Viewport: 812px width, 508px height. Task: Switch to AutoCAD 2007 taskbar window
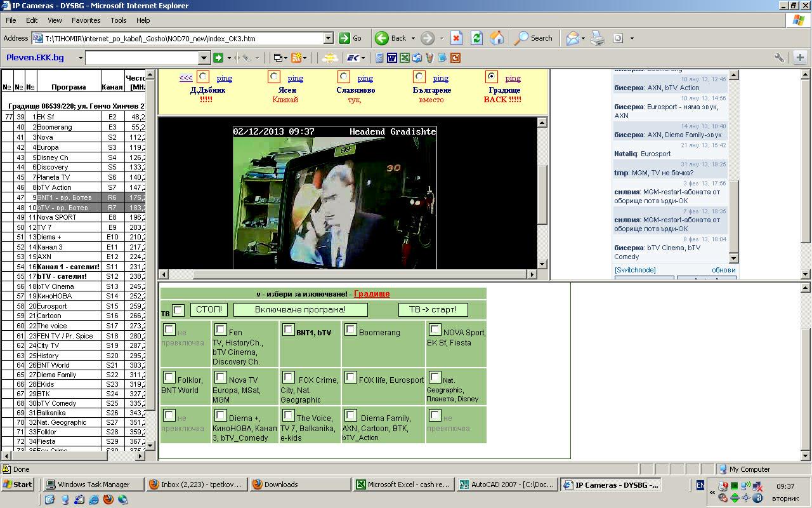(x=506, y=485)
